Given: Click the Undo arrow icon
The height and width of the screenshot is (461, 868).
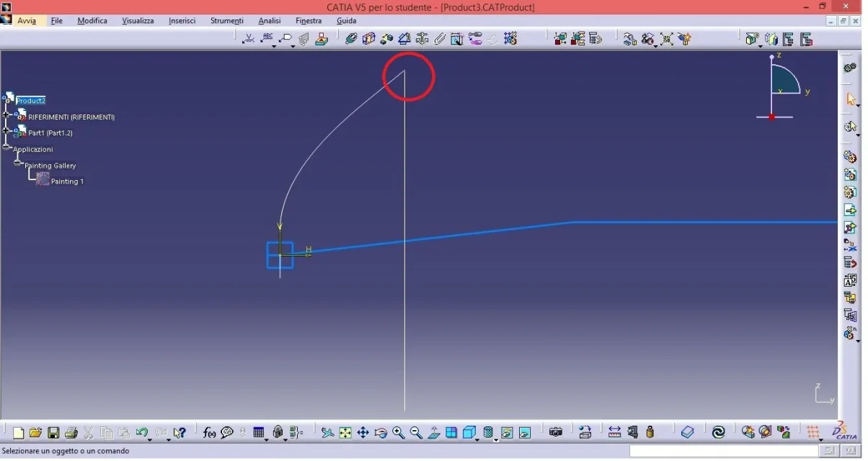Looking at the screenshot, I should click(141, 433).
